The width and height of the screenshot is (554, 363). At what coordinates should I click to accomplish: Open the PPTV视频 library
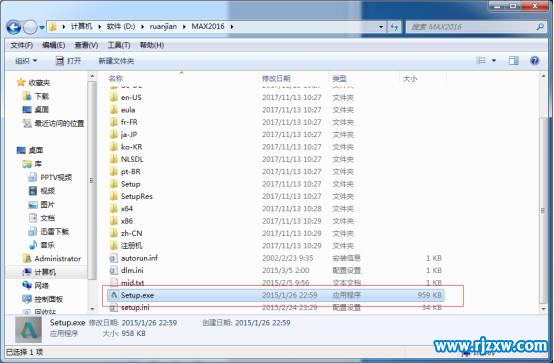click(50, 177)
